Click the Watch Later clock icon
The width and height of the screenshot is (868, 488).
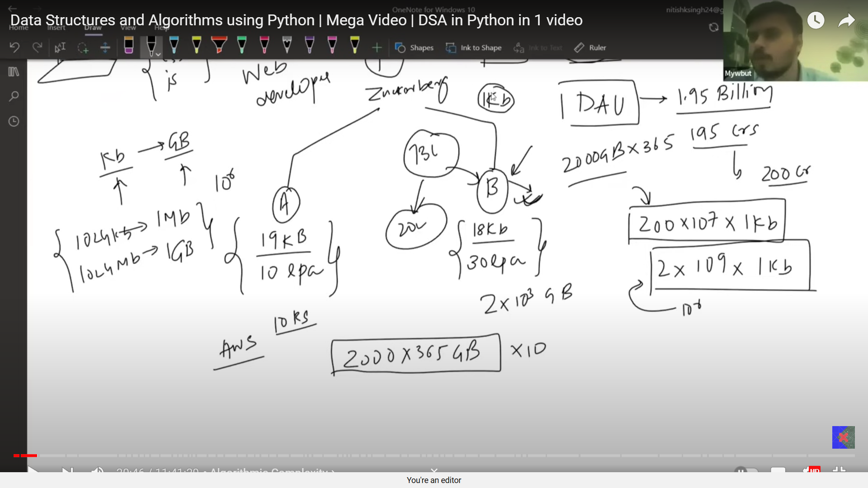pos(816,20)
